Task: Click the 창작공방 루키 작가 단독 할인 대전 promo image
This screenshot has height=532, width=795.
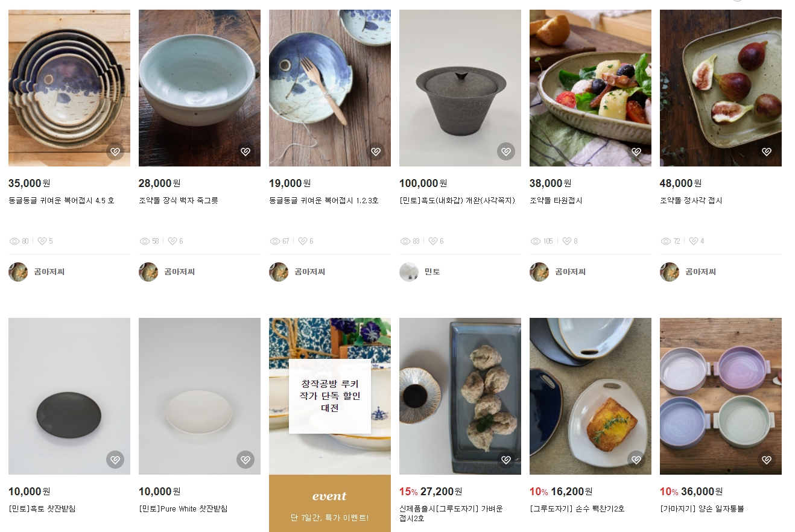Action: pyautogui.click(x=330, y=396)
